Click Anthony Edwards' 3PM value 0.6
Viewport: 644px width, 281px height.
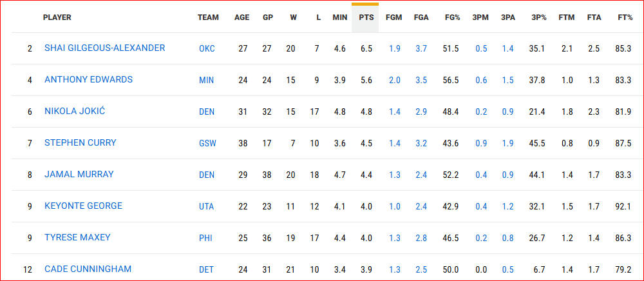481,80
